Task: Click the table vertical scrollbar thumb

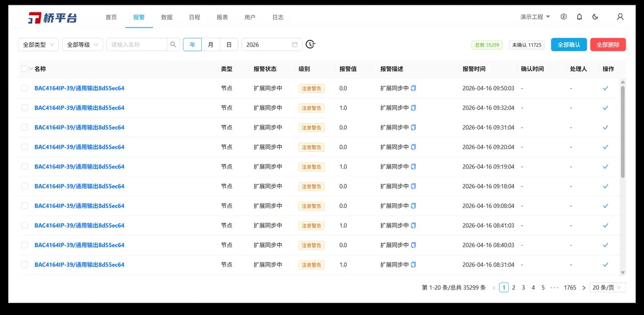Action: 623,132
